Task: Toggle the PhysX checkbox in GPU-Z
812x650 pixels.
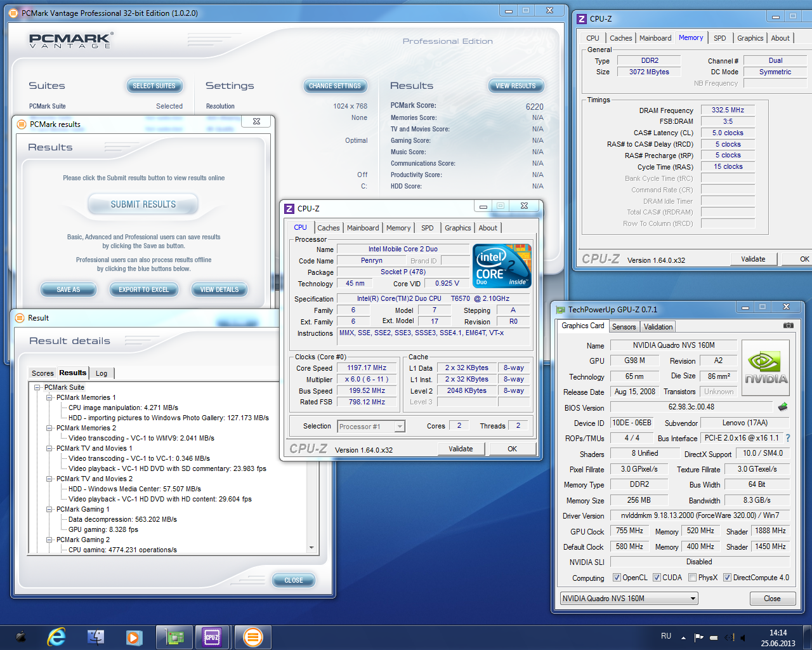Action: 693,578
